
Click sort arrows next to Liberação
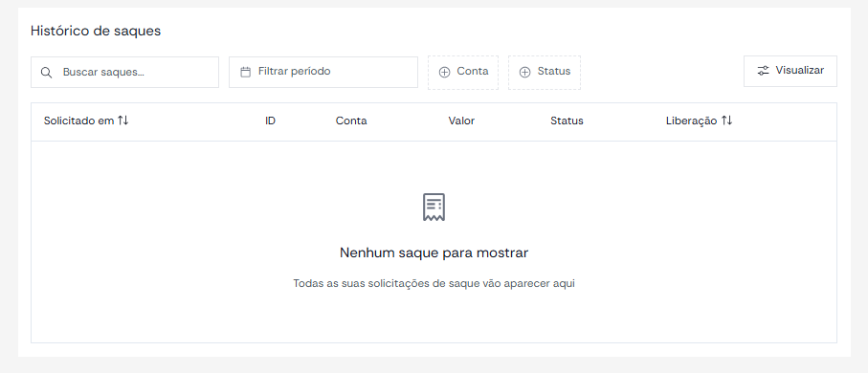point(726,121)
